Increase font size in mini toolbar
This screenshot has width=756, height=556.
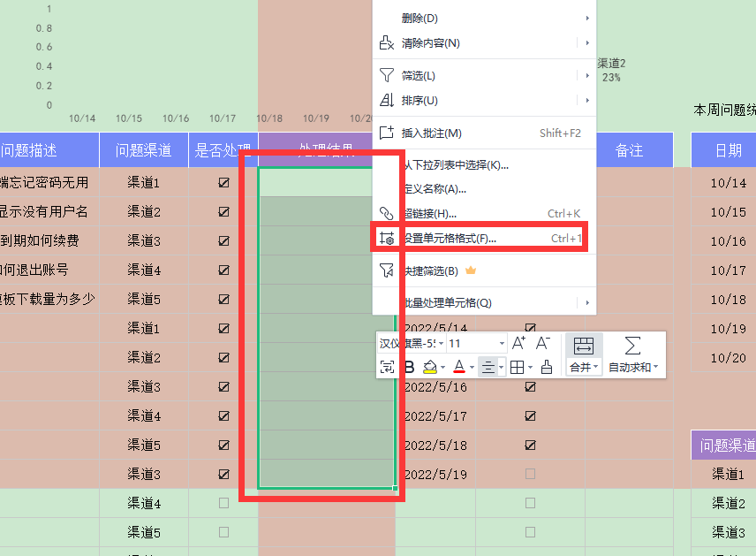518,343
